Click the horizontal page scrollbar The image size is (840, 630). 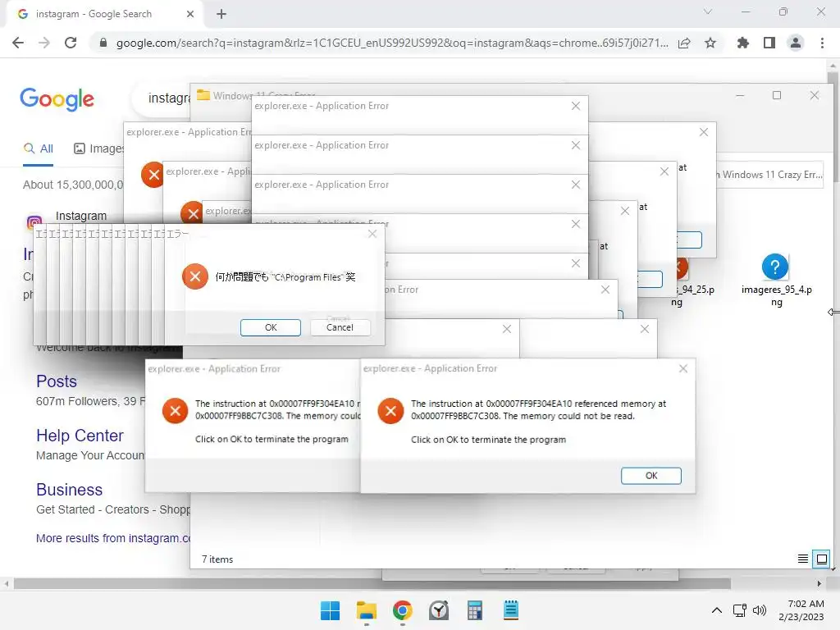tap(372, 583)
